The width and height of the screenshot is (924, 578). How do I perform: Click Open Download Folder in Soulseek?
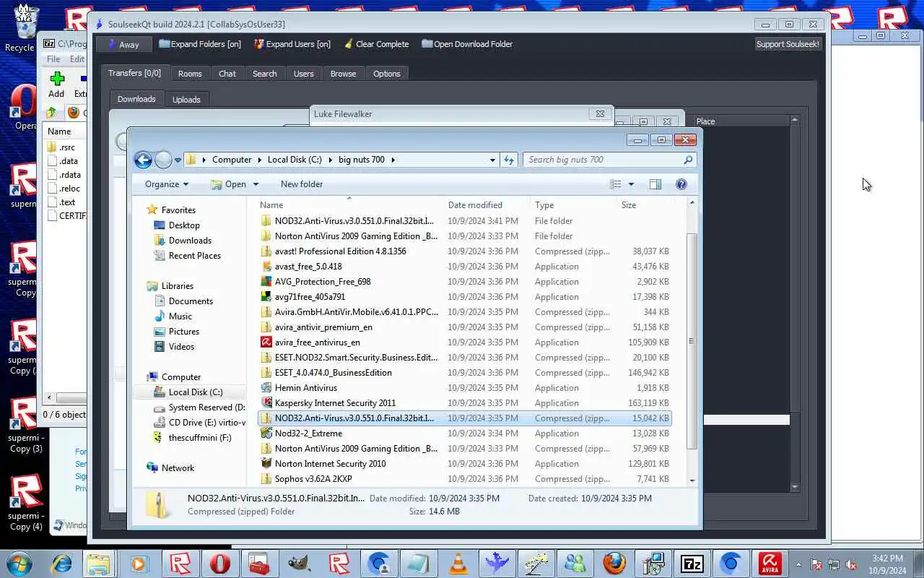click(467, 44)
